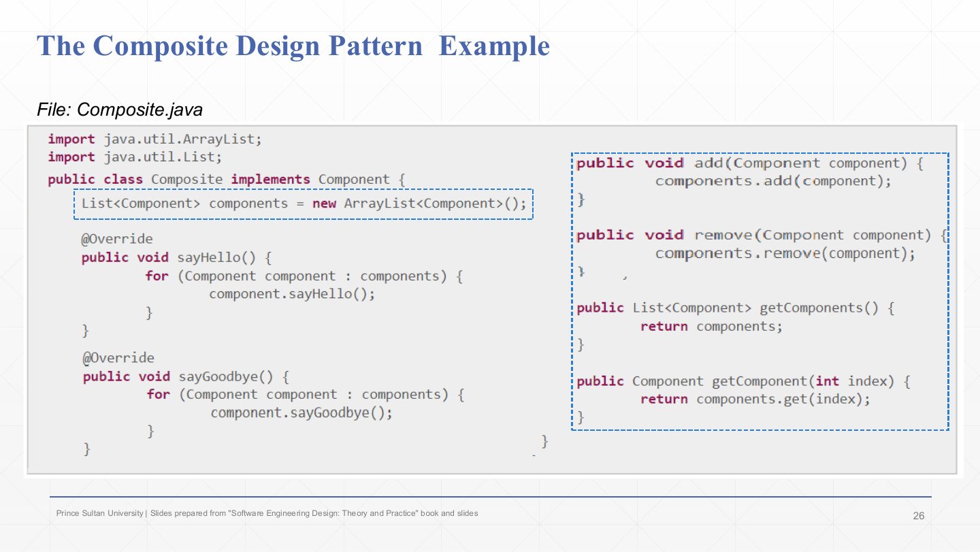
Task: Select 'public Component getComponent(int index) {' line
Action: tap(743, 381)
